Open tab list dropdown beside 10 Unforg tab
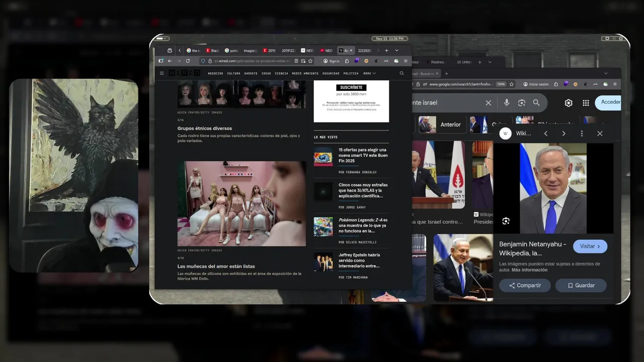 pyautogui.click(x=490, y=62)
